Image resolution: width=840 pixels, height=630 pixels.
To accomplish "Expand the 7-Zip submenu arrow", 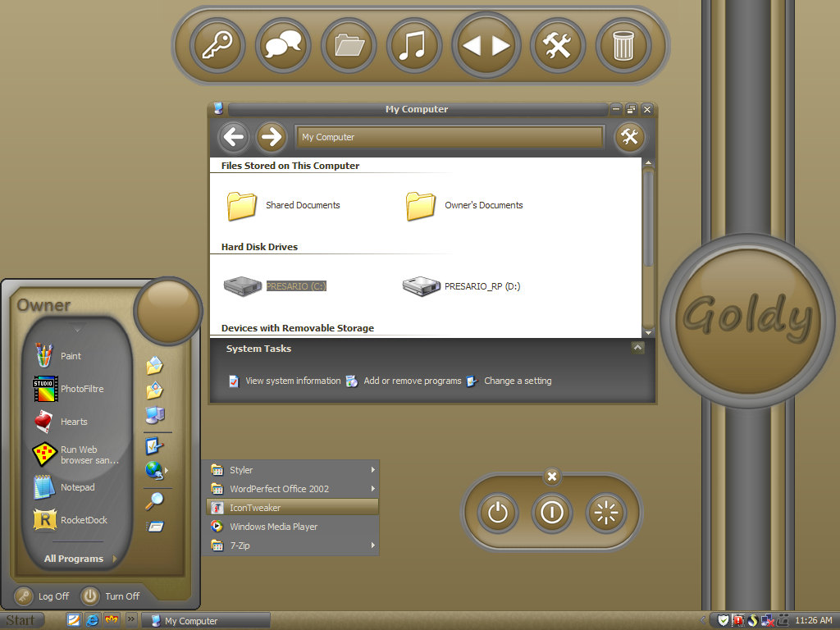I will 373,546.
